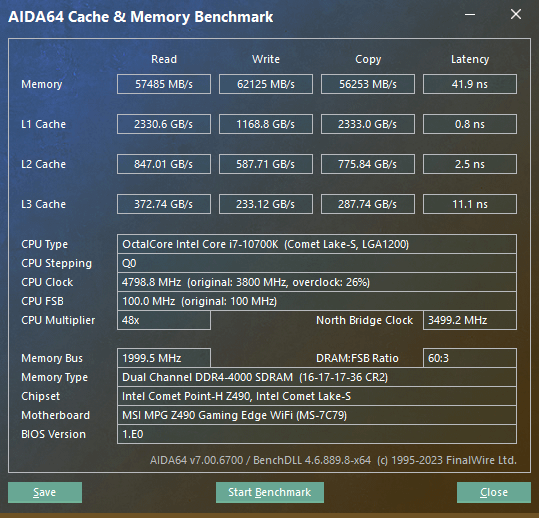Select the DRAM:FSB Ratio 60:3 field
Image resolution: width=539 pixels, height=518 pixels.
click(x=470, y=358)
